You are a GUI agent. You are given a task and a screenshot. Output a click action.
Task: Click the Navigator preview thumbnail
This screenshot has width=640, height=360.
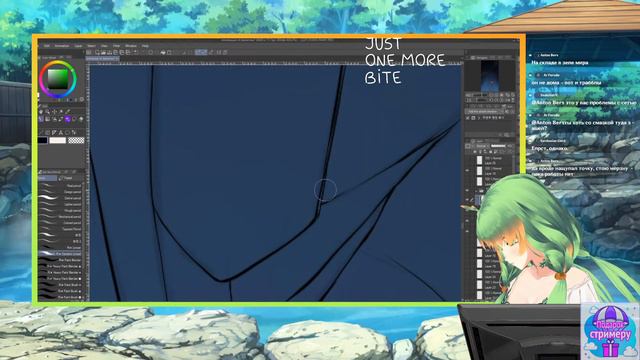(490, 76)
